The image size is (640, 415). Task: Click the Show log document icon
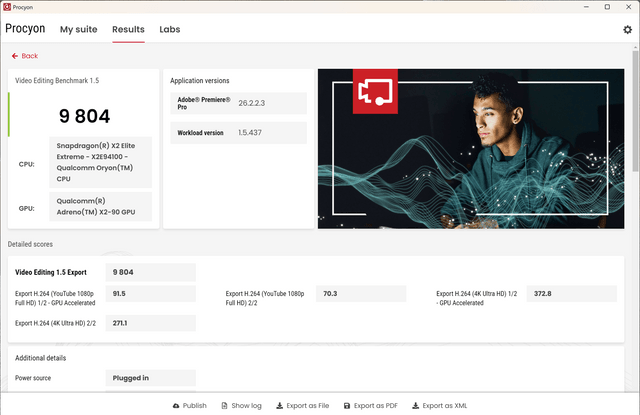224,406
